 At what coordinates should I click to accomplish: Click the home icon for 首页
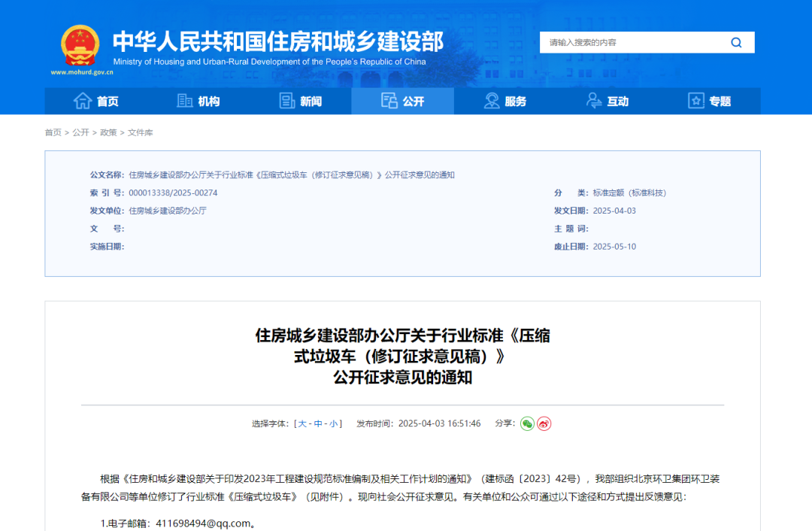click(82, 101)
